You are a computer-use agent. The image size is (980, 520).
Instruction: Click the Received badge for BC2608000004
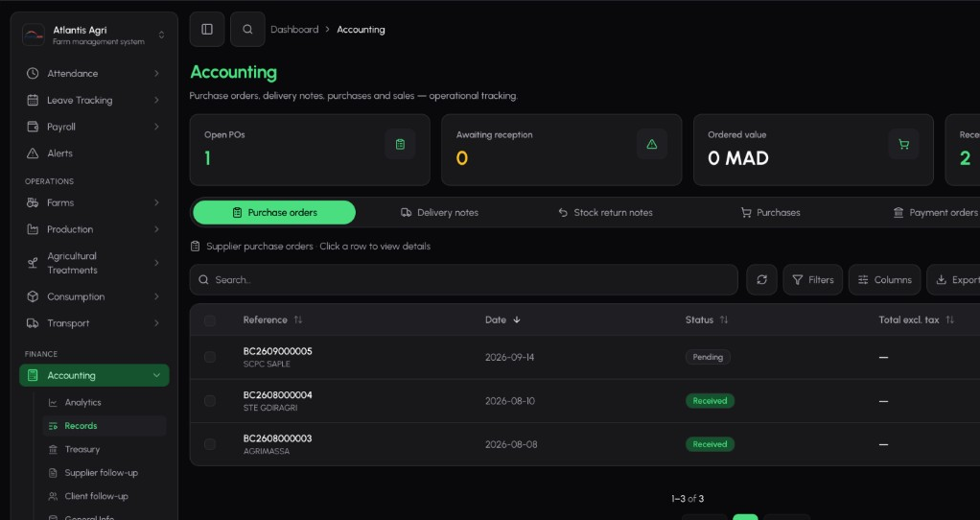click(710, 401)
